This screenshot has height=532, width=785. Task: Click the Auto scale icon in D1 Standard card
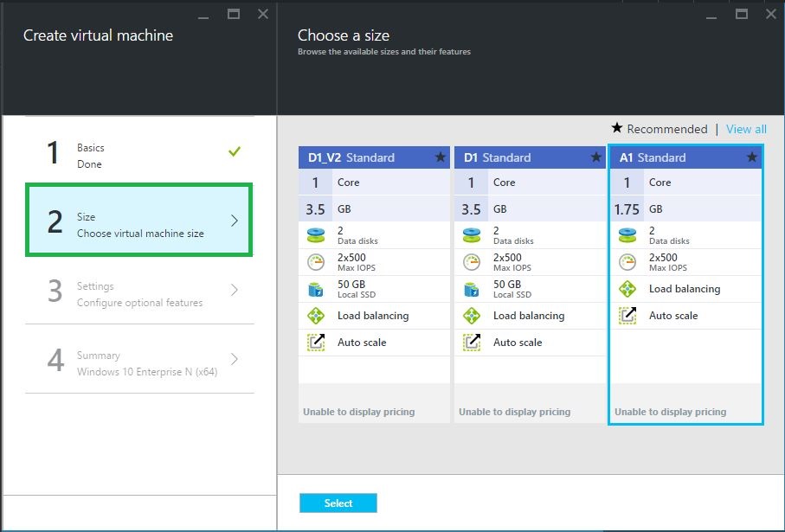point(472,343)
